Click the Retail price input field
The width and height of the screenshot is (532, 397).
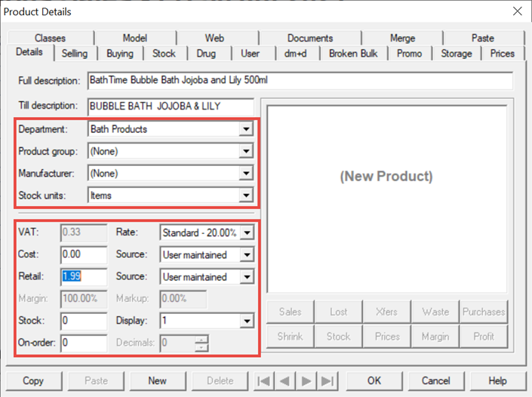pos(83,277)
